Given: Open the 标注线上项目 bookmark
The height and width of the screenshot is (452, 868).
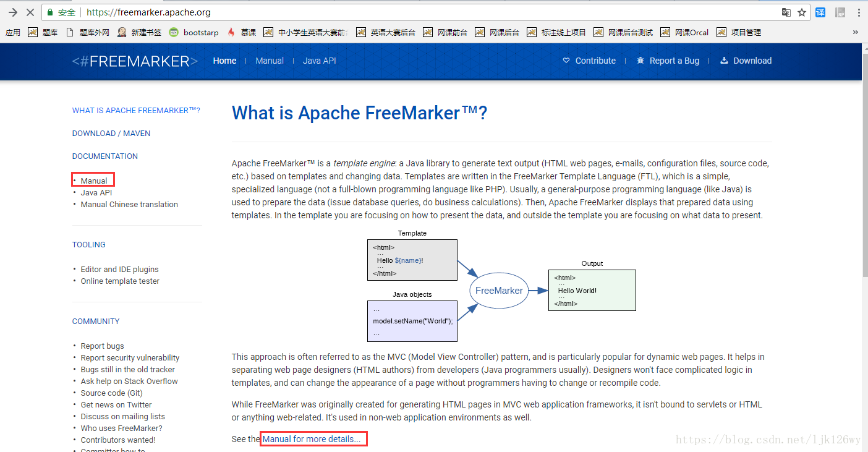Looking at the screenshot, I should pyautogui.click(x=556, y=33).
